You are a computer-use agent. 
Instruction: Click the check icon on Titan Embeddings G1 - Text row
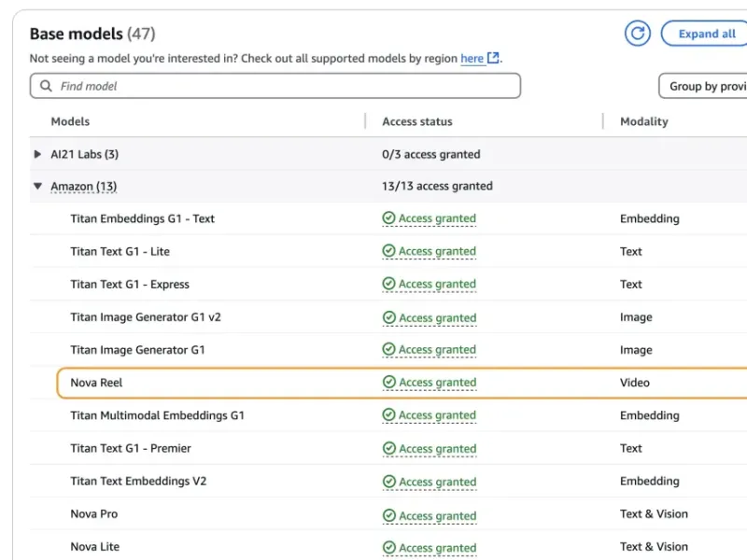pyautogui.click(x=388, y=218)
